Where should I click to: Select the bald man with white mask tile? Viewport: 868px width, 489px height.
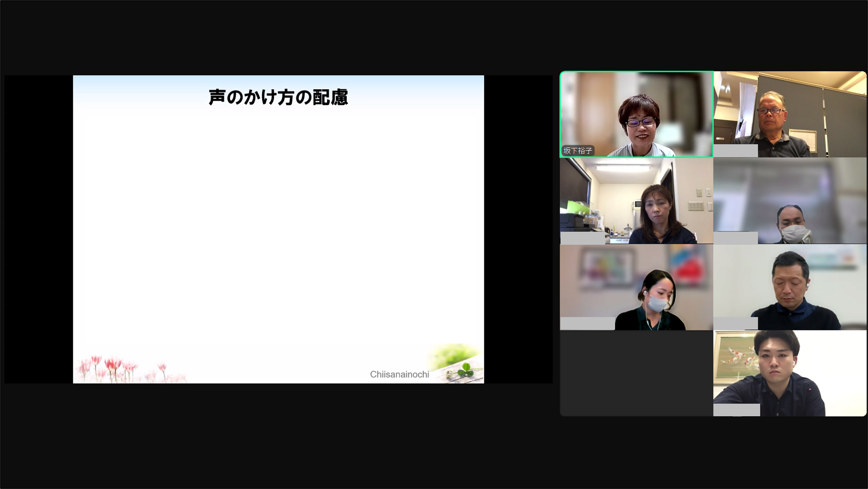790,201
